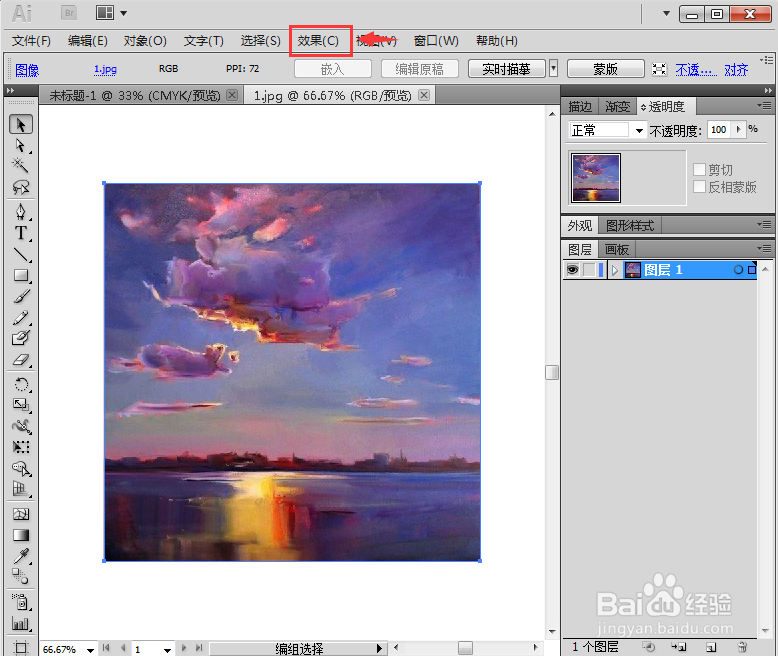Switch to the 画板 panel tab
Screen dimensions: 778x656
tap(617, 249)
